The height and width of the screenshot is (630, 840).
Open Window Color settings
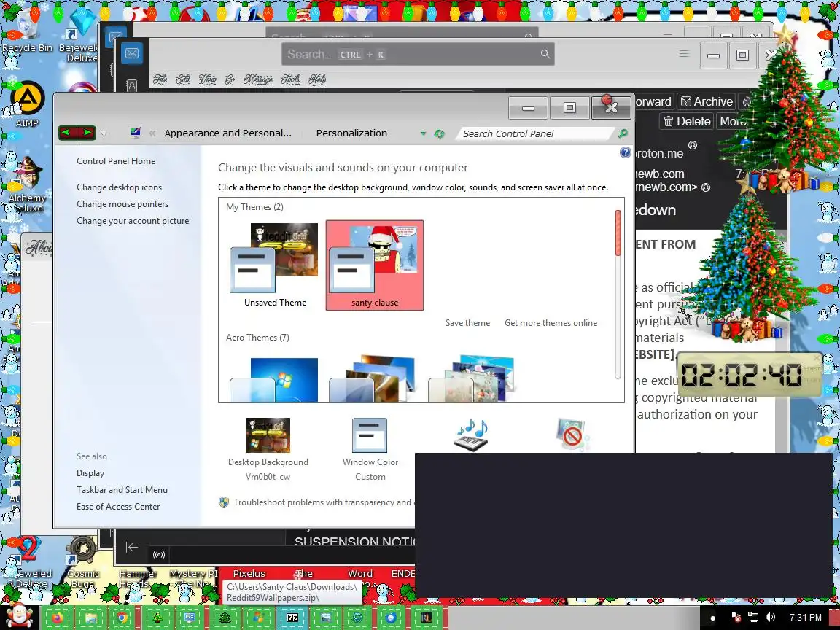[370, 449]
